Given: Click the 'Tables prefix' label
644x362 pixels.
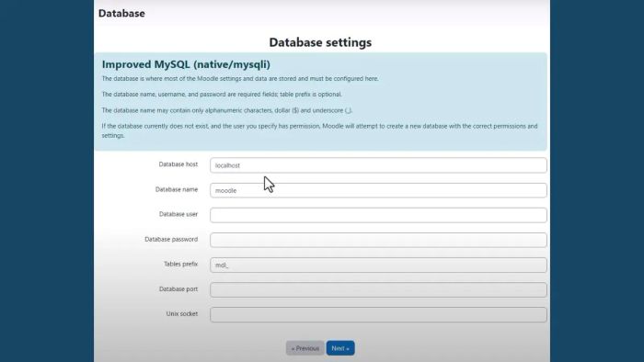Looking at the screenshot, I should tap(180, 264).
